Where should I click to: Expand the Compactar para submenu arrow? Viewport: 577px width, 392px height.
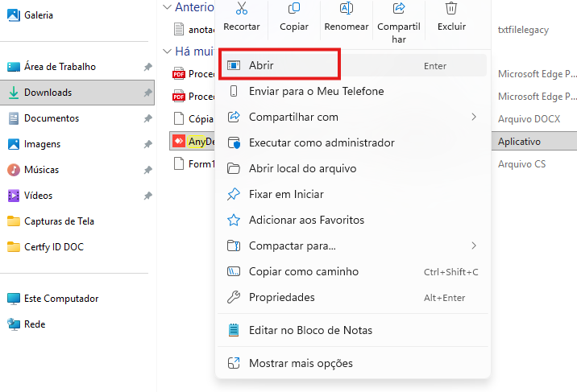click(x=474, y=246)
